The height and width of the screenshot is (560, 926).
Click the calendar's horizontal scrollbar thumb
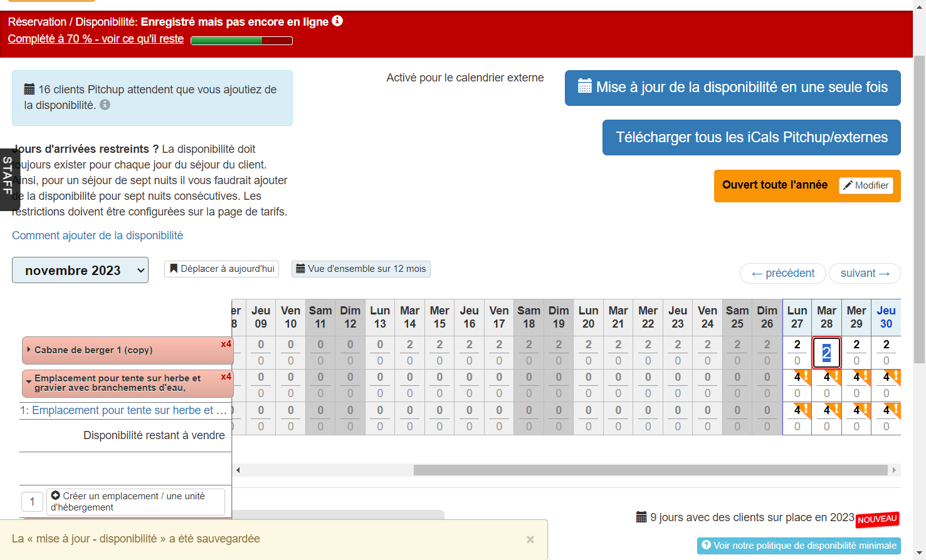pyautogui.click(x=651, y=470)
